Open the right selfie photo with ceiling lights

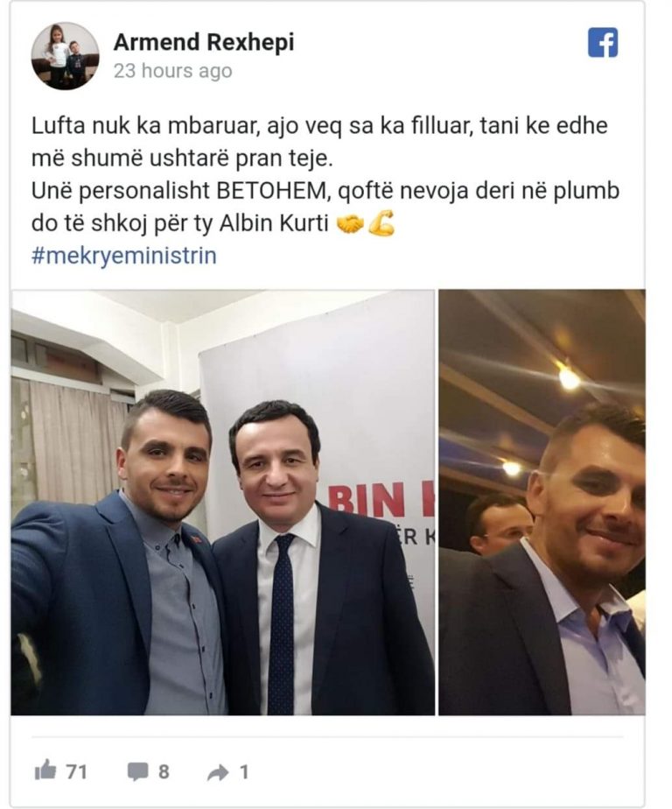click(542, 503)
